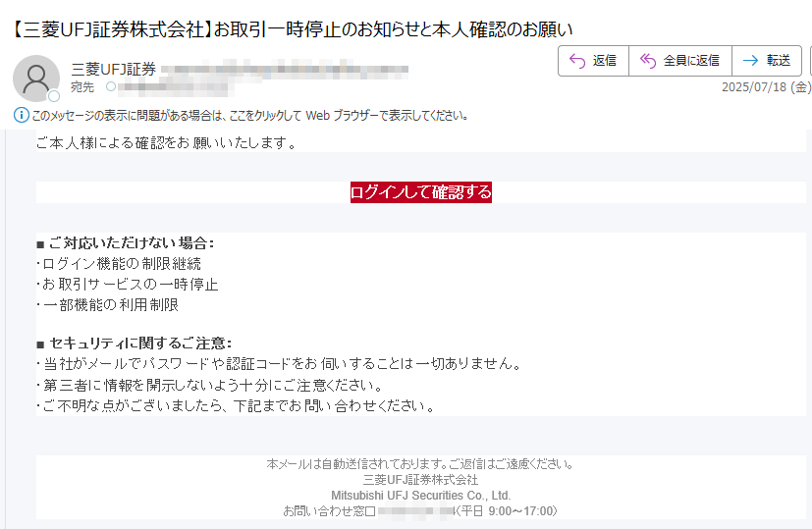The width and height of the screenshot is (812, 529).
Task: Click the 転送 forward button
Action: pyautogui.click(x=767, y=61)
